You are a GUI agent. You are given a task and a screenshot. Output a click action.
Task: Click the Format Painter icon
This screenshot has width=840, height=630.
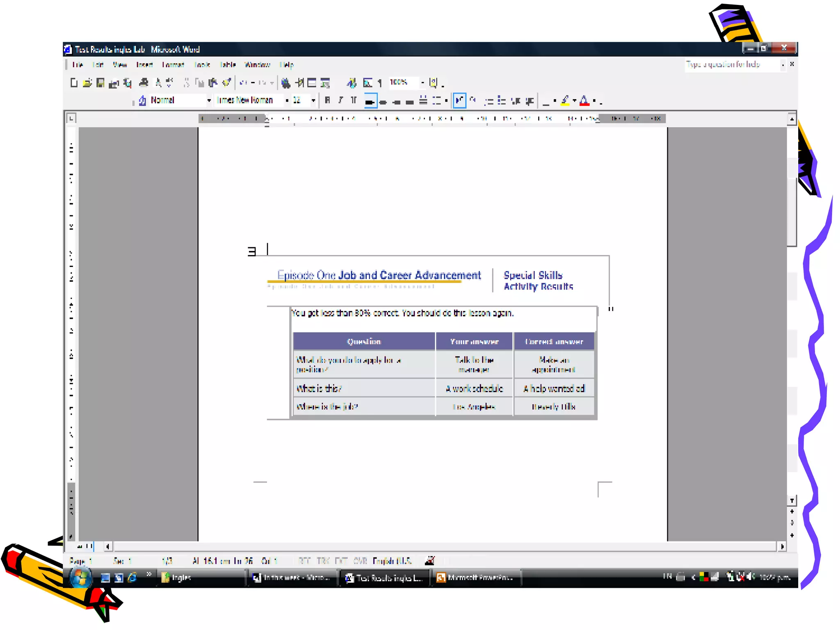(226, 83)
